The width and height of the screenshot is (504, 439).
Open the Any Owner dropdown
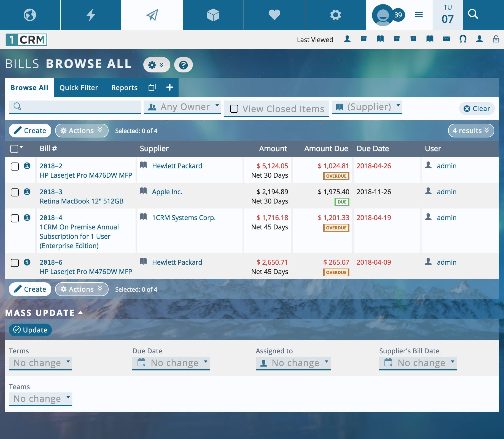[x=182, y=107]
